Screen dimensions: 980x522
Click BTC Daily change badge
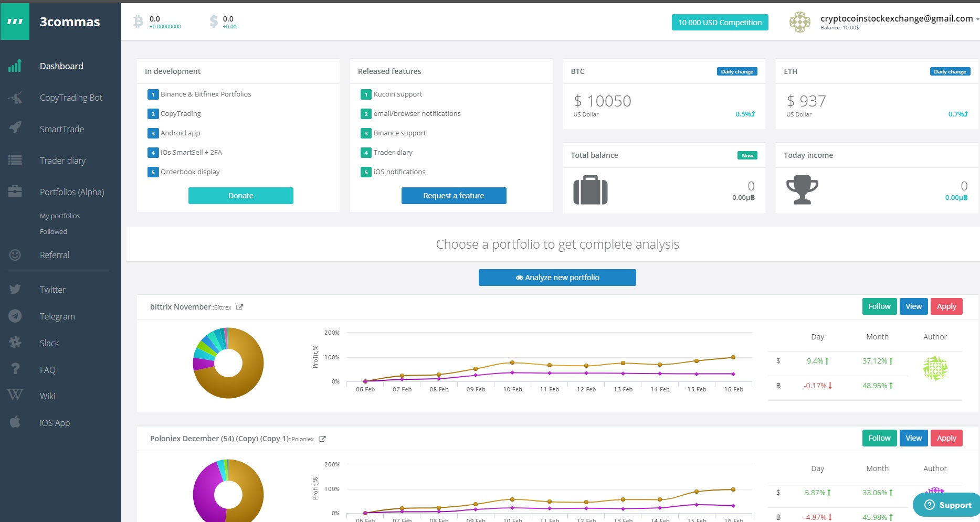(737, 71)
